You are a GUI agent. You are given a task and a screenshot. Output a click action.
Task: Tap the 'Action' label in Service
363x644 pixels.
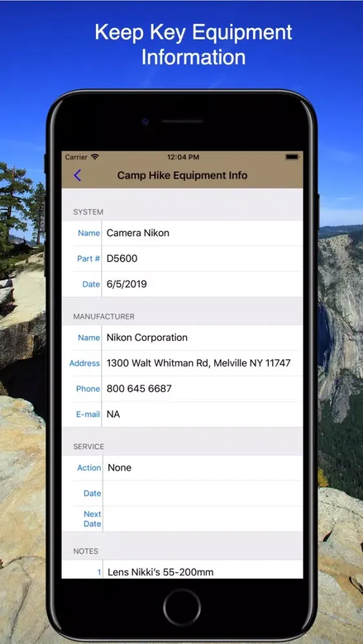(89, 468)
